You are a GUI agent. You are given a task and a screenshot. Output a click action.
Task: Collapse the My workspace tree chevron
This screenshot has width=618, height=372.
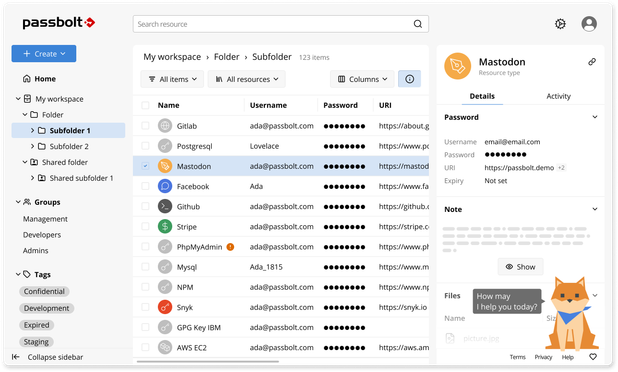coord(18,99)
